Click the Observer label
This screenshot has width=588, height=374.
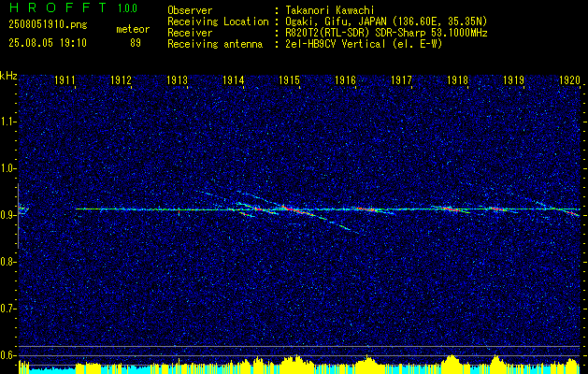tap(190, 10)
